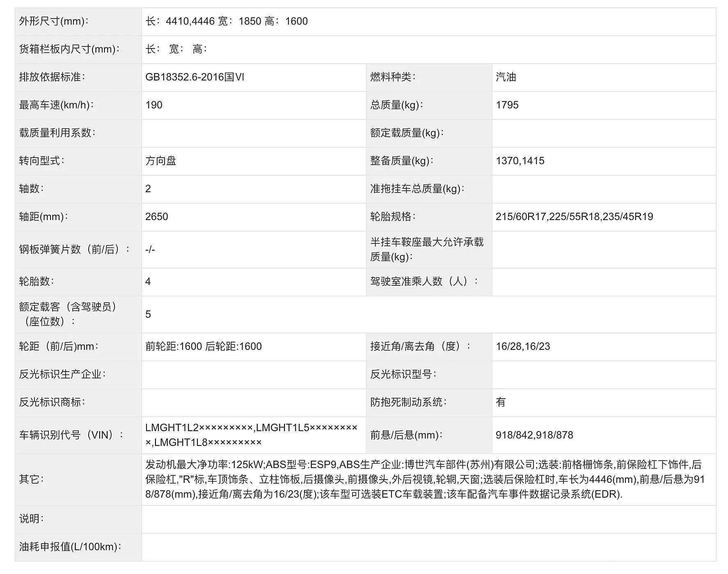Select the emission standard GB18352.6-2016国VI
728x574 pixels.
tap(205, 76)
